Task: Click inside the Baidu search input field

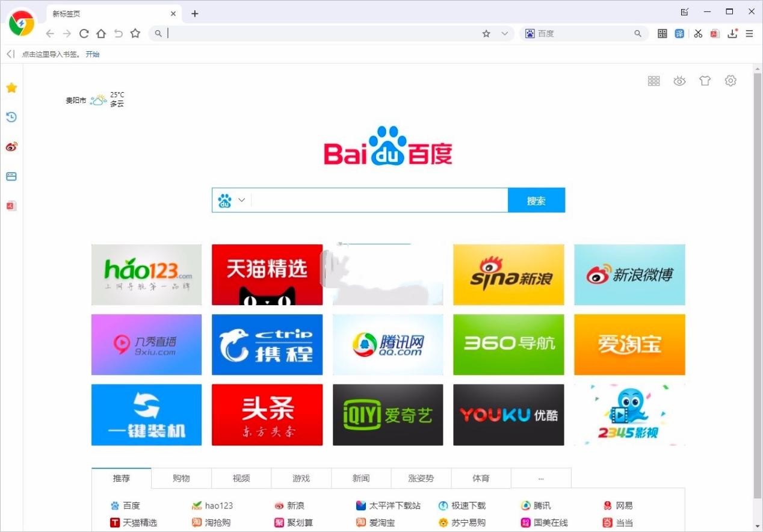Action: [x=379, y=200]
